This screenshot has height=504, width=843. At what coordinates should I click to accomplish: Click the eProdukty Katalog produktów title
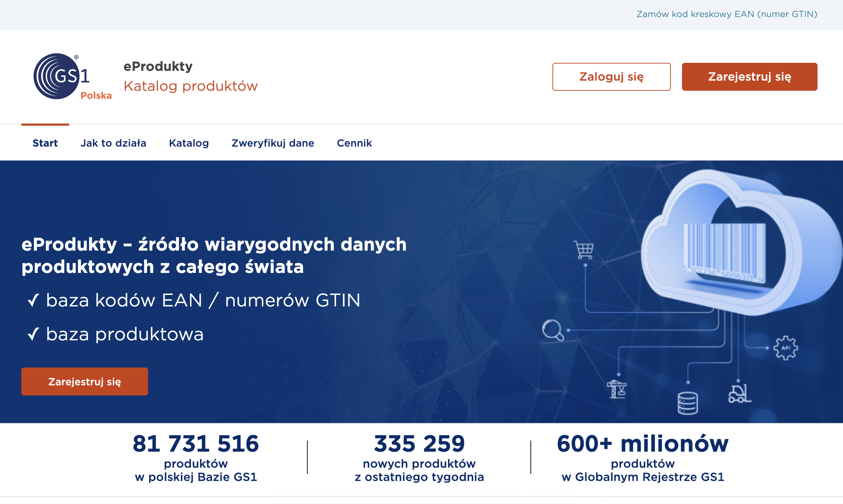tap(190, 76)
